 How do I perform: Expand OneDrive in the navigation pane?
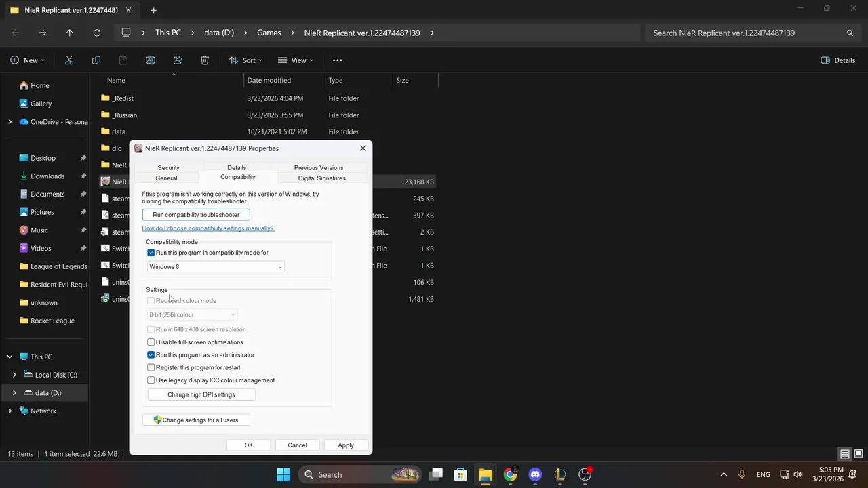[x=9, y=122]
